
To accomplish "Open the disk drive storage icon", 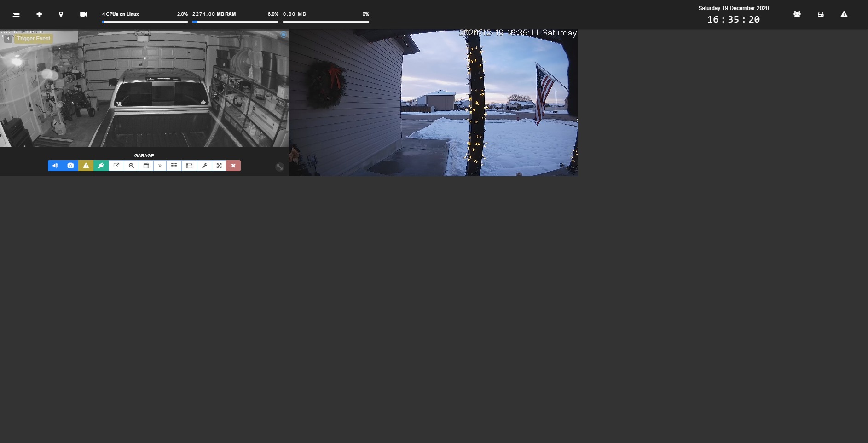I will [x=821, y=14].
